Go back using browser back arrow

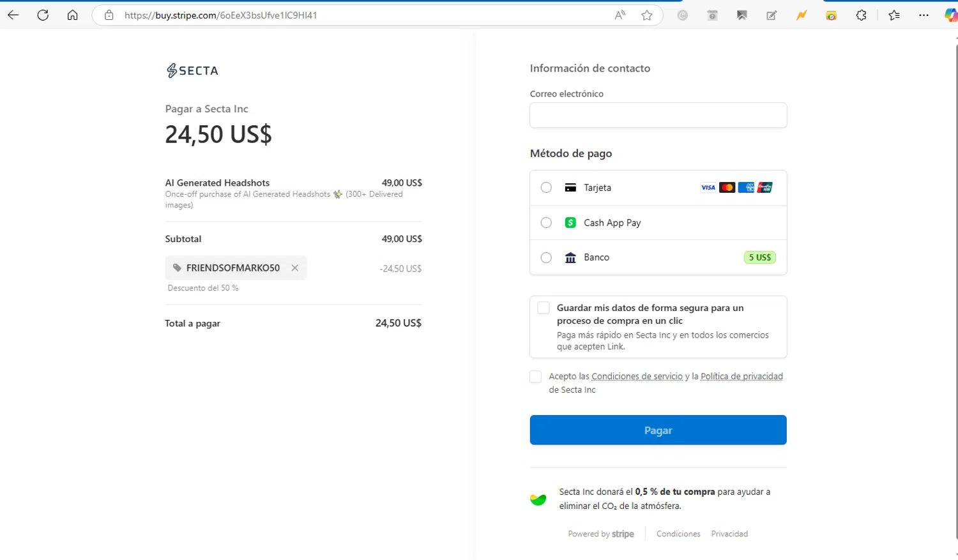[x=13, y=15]
